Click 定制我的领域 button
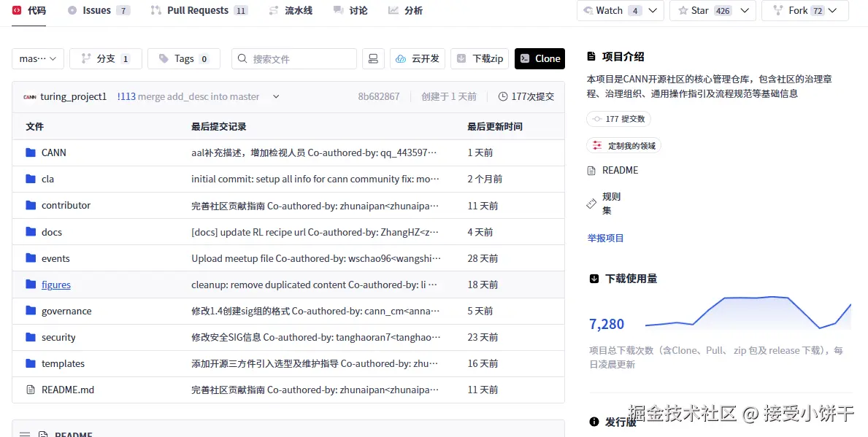 [624, 145]
